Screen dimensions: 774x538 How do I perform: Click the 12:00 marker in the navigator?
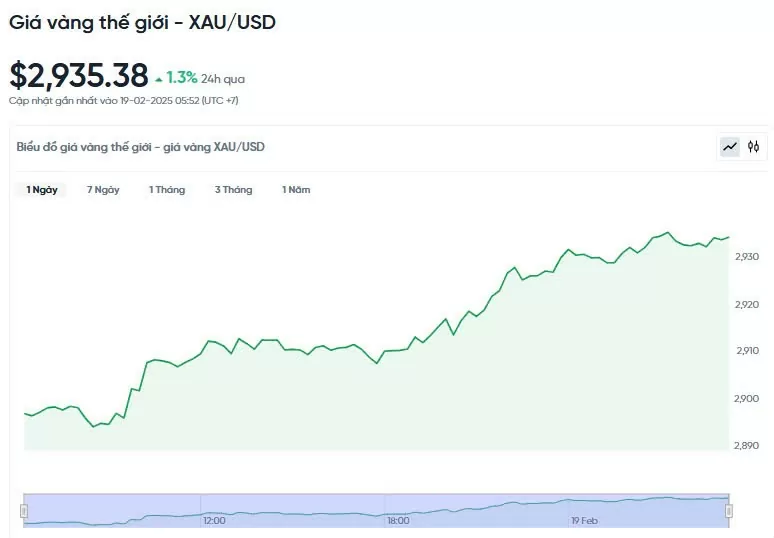214,521
